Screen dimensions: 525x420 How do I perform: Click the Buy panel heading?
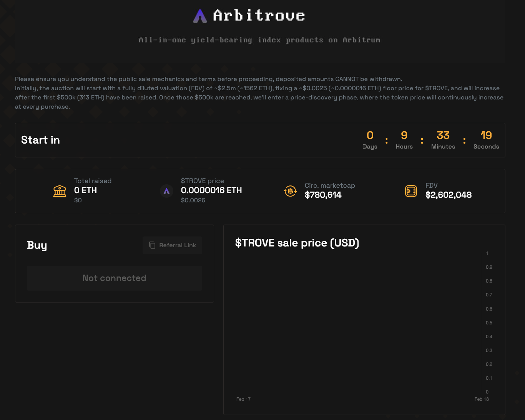(x=37, y=245)
